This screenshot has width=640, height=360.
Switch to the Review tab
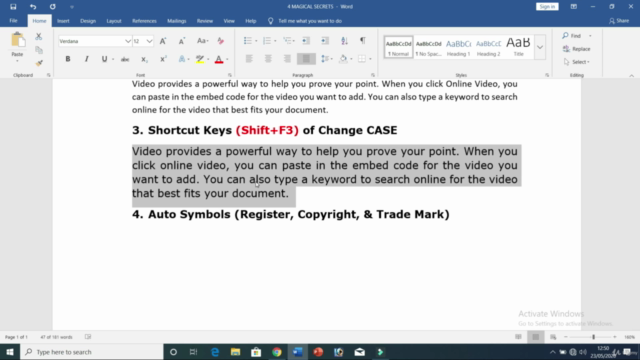coord(205,21)
